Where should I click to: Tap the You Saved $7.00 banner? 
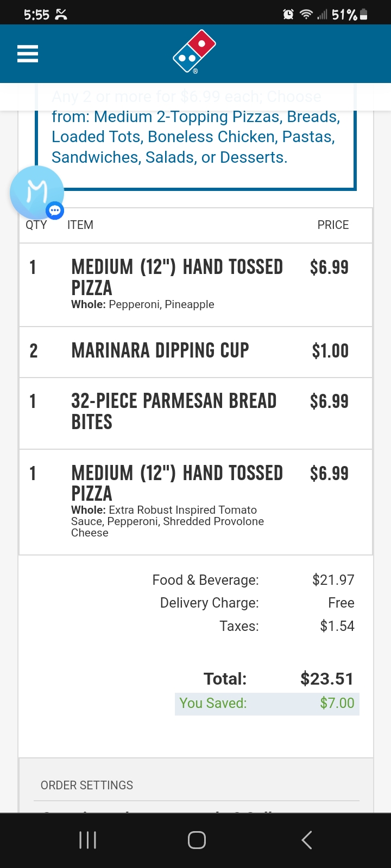(x=267, y=703)
